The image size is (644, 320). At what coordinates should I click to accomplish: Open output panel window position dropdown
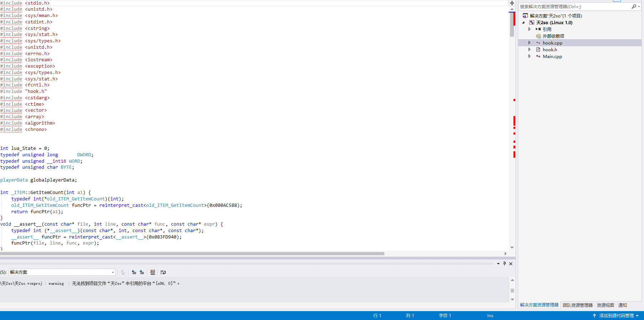point(498,264)
